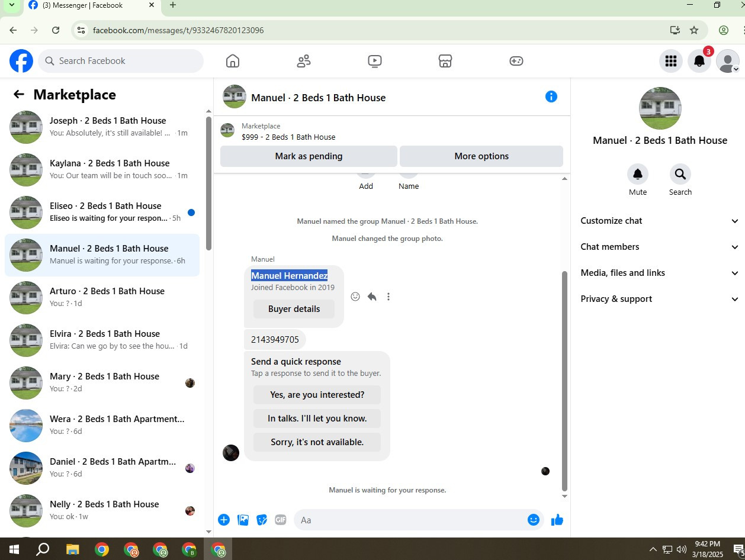The image size is (745, 560).
Task: Open Windows Start menu
Action: point(14,549)
